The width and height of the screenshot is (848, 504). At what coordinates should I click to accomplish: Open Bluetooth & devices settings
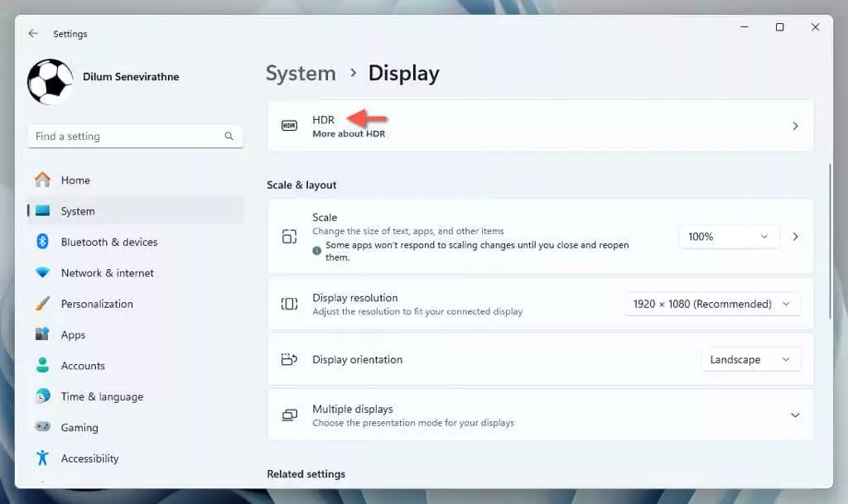point(135,242)
